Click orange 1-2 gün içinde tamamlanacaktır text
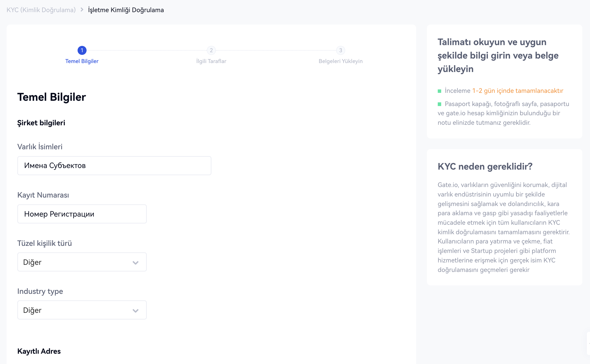 click(x=517, y=91)
